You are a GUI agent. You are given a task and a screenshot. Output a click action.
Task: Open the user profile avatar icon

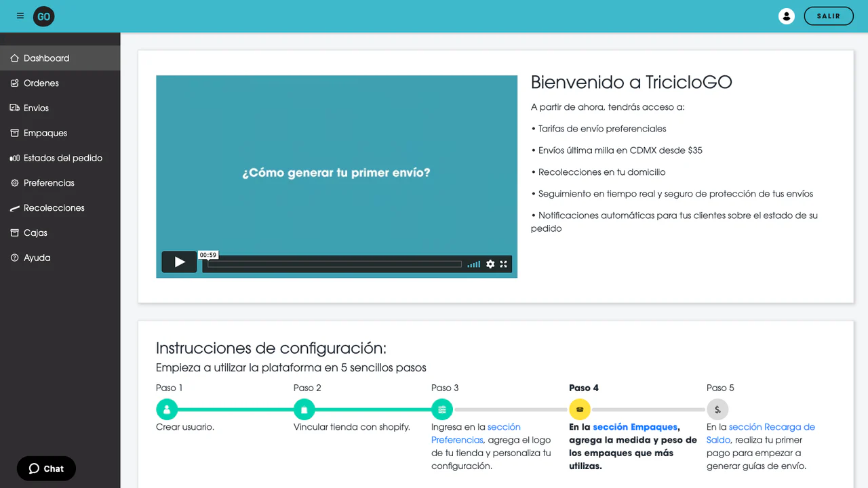(x=786, y=16)
